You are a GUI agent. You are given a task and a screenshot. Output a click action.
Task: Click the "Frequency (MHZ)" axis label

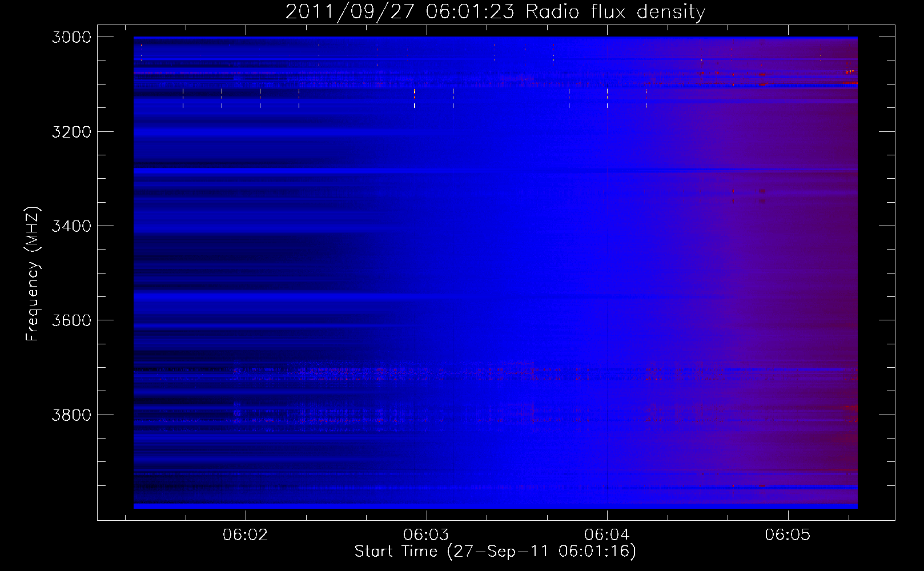33,274
